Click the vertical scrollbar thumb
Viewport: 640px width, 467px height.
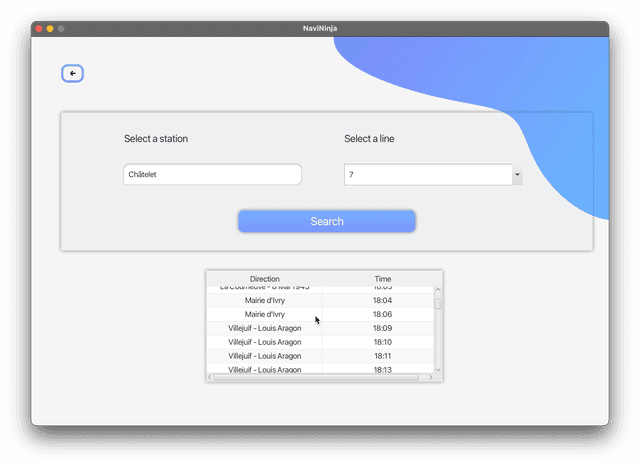click(438, 304)
